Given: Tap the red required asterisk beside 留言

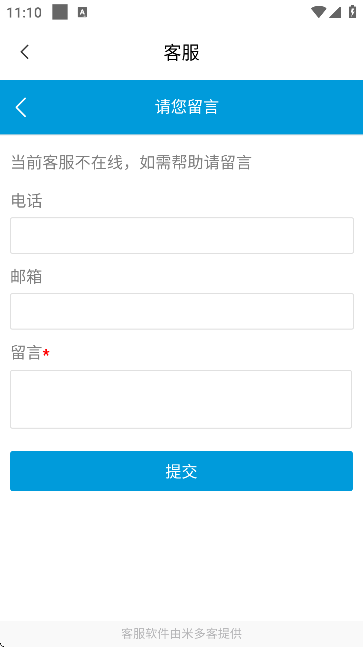Looking at the screenshot, I should click(x=46, y=353).
